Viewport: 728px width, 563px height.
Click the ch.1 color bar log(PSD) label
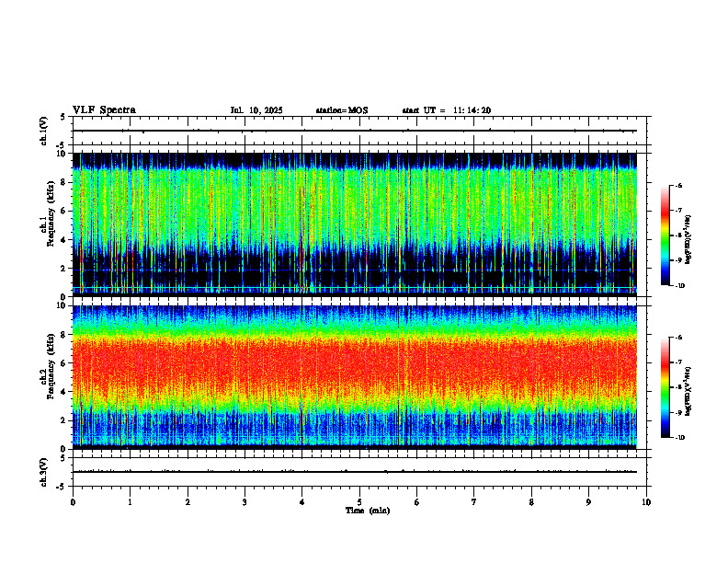(688, 239)
